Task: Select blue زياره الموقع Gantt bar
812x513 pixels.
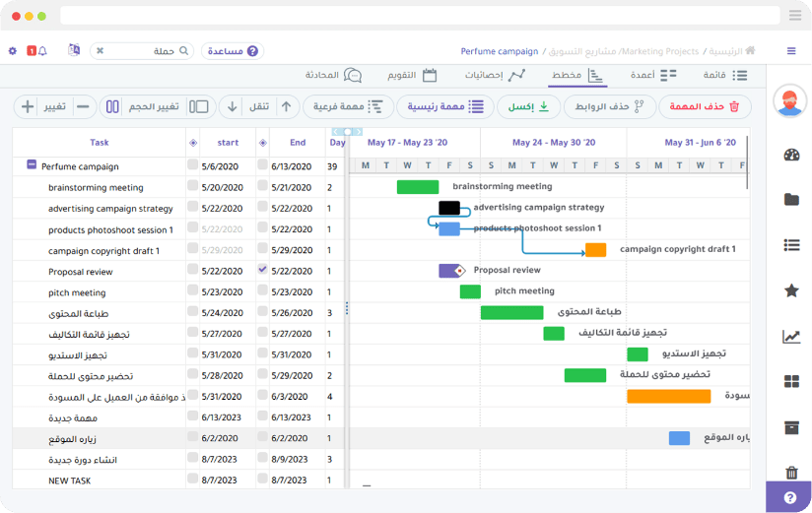Action: click(x=679, y=438)
